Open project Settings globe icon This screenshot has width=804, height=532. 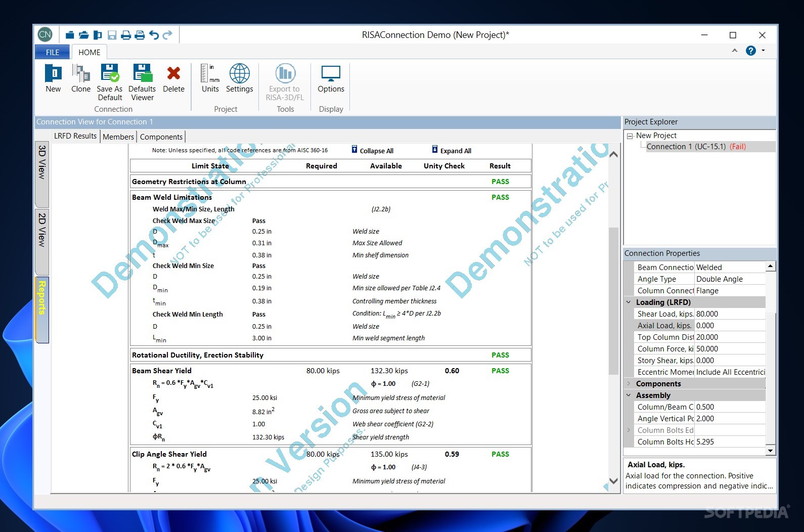click(x=239, y=78)
